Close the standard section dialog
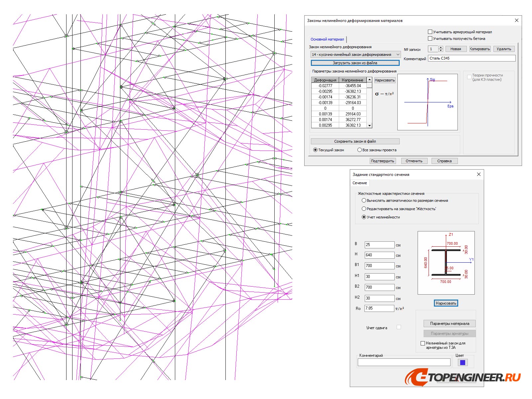Image resolution: width=532 pixels, height=399 pixels. tap(479, 174)
